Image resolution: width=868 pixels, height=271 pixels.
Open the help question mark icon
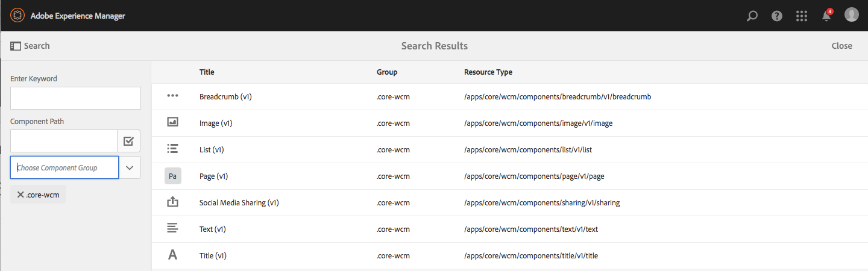coord(777,16)
